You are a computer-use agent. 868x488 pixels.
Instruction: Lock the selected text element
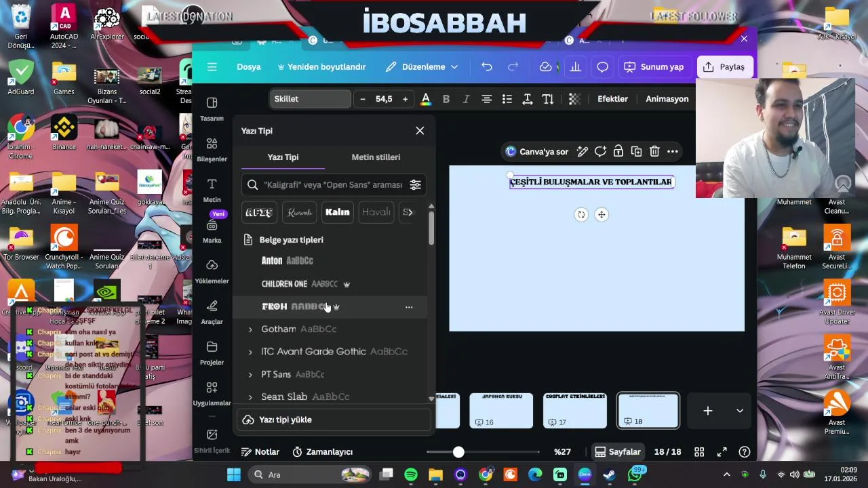click(618, 152)
